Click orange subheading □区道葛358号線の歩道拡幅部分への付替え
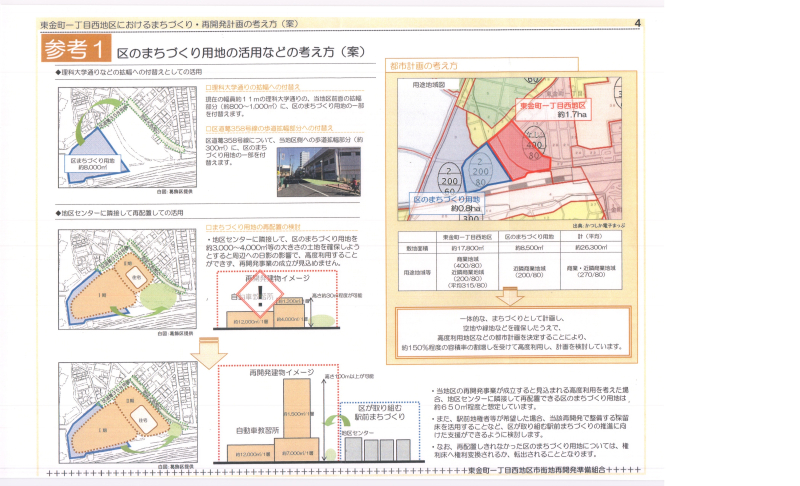This screenshot has width=800, height=486. tap(269, 129)
